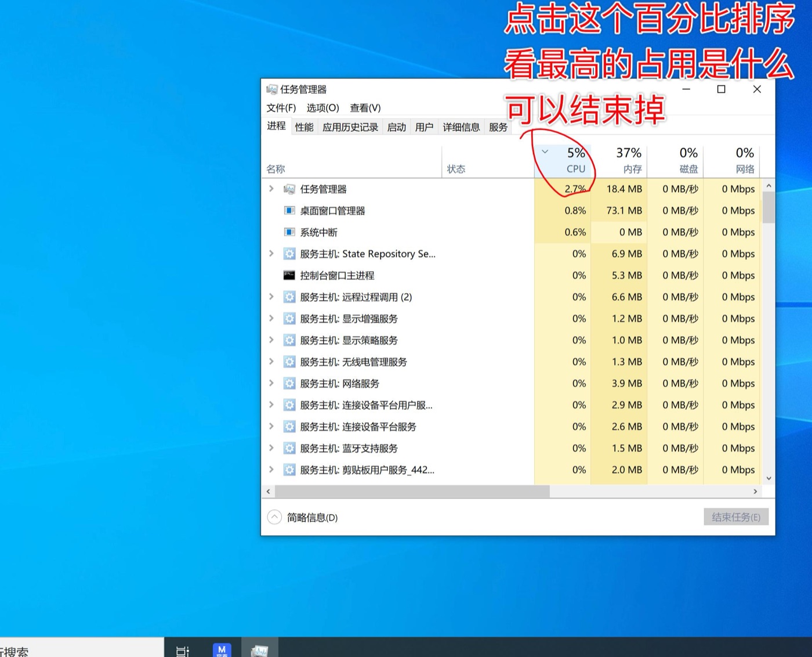The width and height of the screenshot is (812, 657).
Task: Click gear icon for 远程过程调用 service
Action: coord(289,297)
